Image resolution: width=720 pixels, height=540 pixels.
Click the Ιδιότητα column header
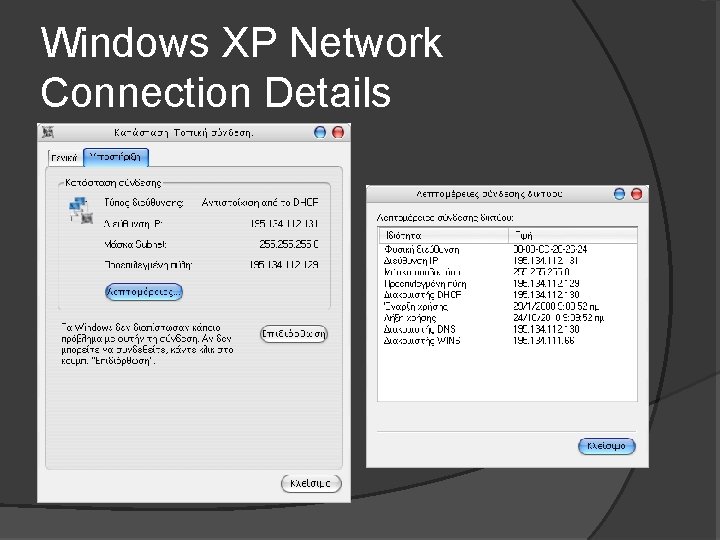tap(444, 236)
